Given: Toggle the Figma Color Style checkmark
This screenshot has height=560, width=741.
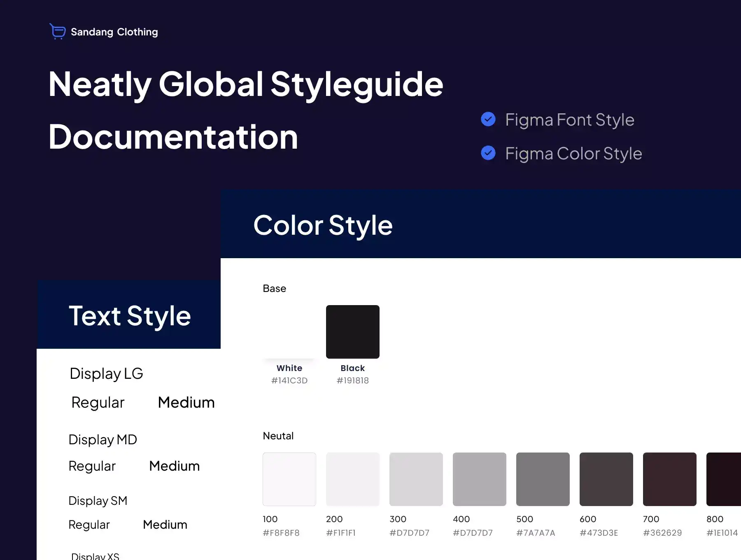Looking at the screenshot, I should [488, 153].
